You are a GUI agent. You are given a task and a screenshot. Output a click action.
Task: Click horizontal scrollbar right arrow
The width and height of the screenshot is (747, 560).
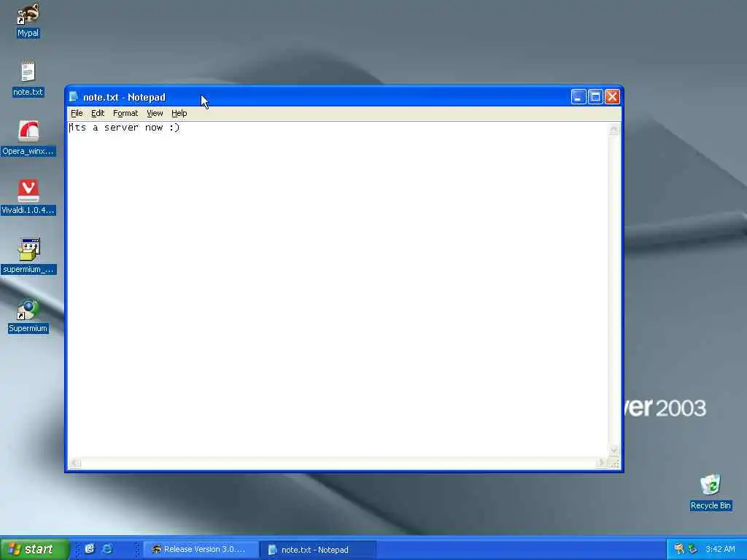click(601, 463)
